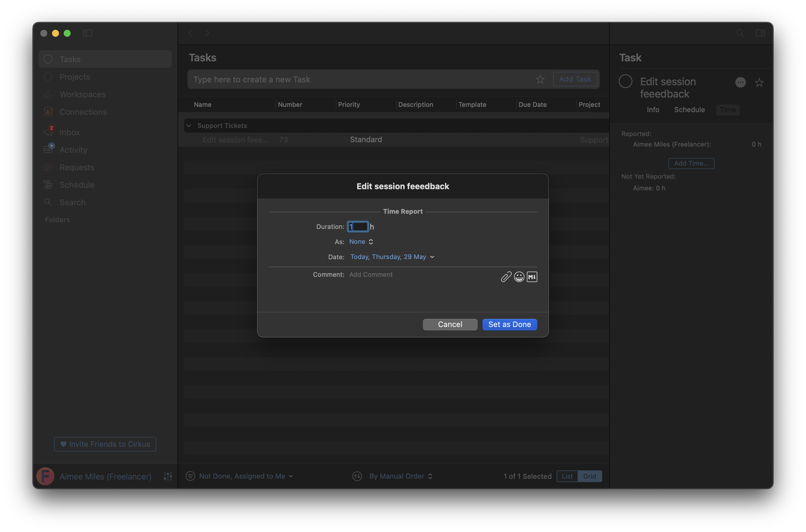
Task: Click sort direction icon by Manual Order
Action: 357,476
